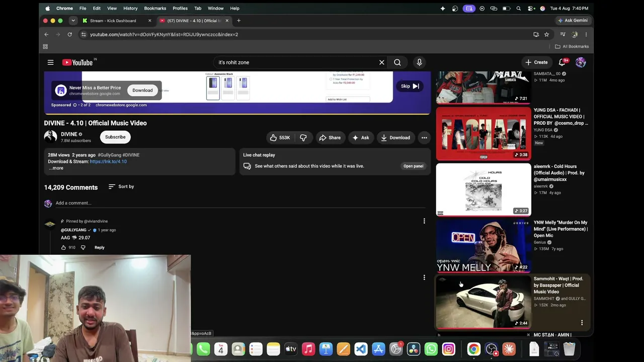Open the Edit menu
The height and width of the screenshot is (362, 644).
(x=97, y=9)
